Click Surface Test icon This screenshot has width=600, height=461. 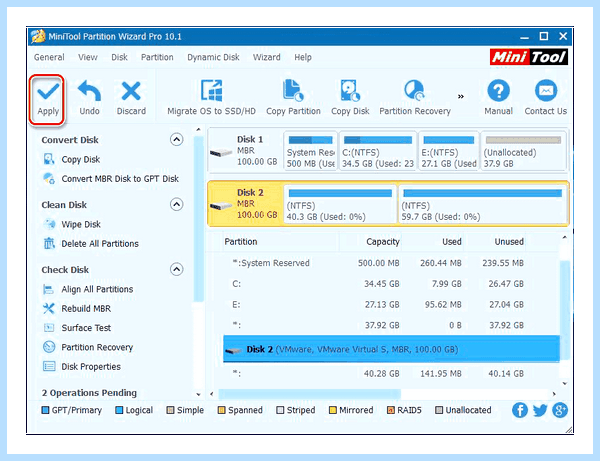(49, 327)
